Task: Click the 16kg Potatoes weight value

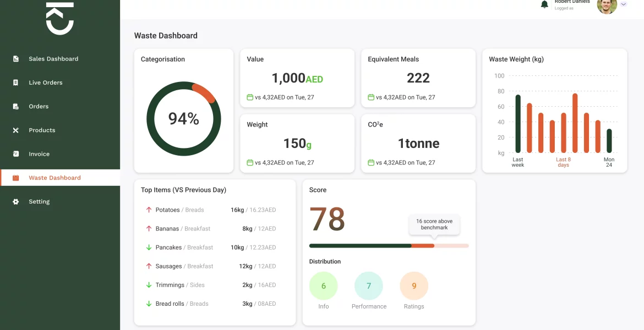Action: [237, 210]
